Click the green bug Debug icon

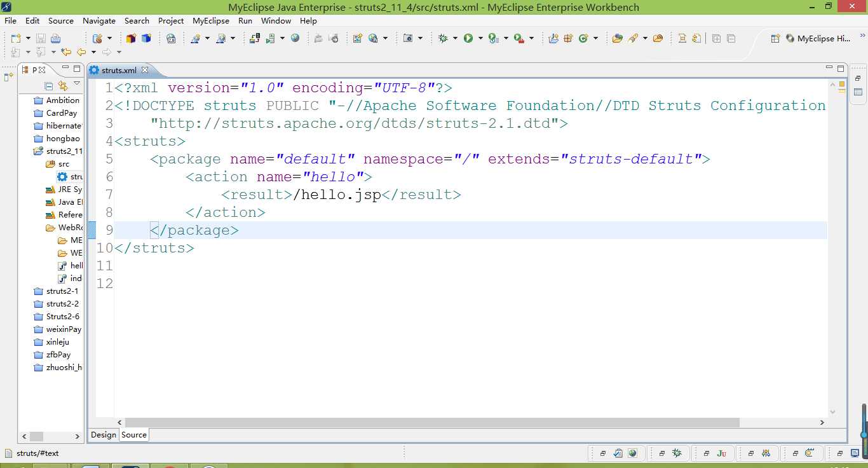tap(444, 38)
